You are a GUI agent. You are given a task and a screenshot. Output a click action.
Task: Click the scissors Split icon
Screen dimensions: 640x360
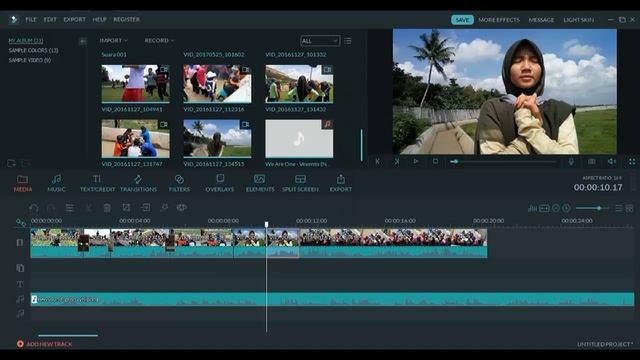pos(89,208)
